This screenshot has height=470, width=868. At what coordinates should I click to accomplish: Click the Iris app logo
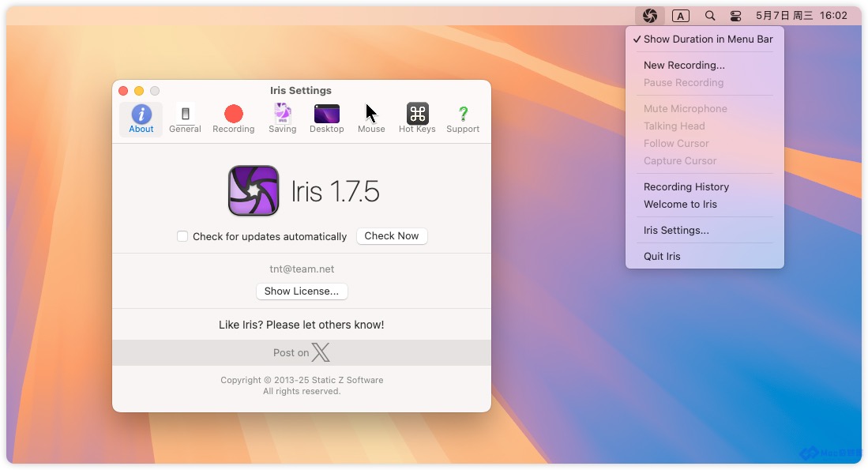click(x=254, y=190)
